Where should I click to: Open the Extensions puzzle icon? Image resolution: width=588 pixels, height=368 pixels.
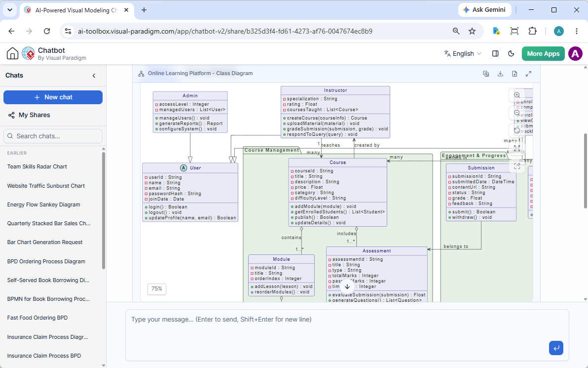point(532,31)
